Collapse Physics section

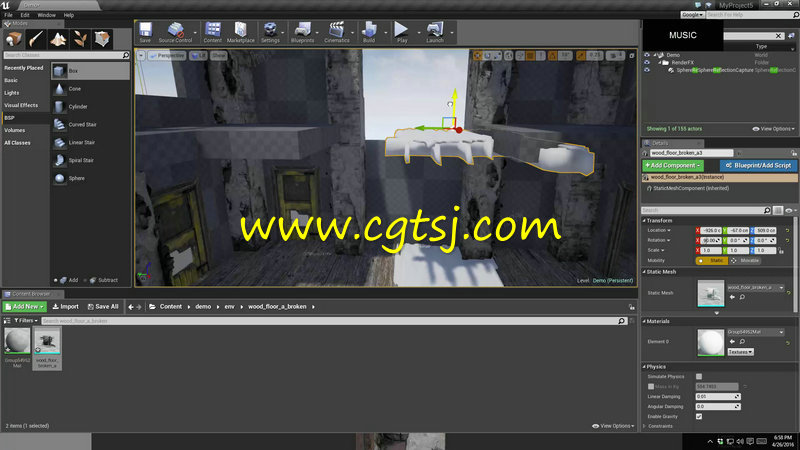tap(644, 367)
